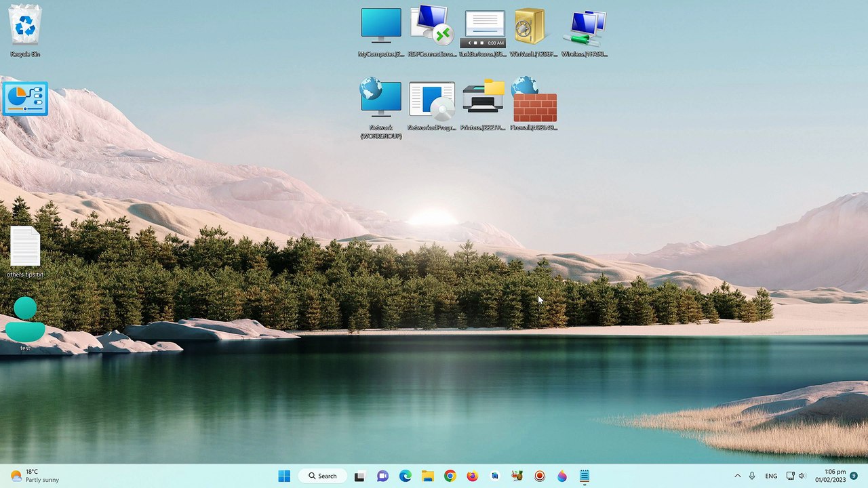
Task: Open the Control Panel shortcut below Recycle Bin
Action: pos(25,99)
